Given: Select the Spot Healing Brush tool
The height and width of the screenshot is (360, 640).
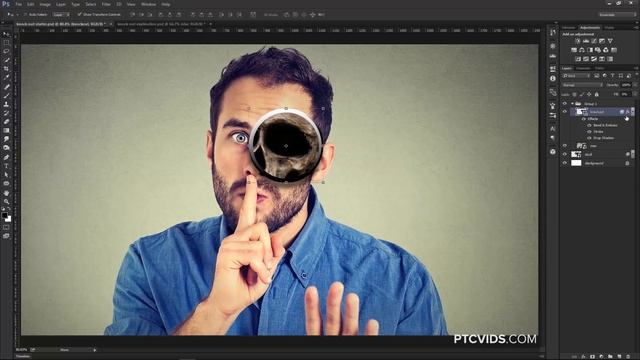Looking at the screenshot, I should (6, 87).
